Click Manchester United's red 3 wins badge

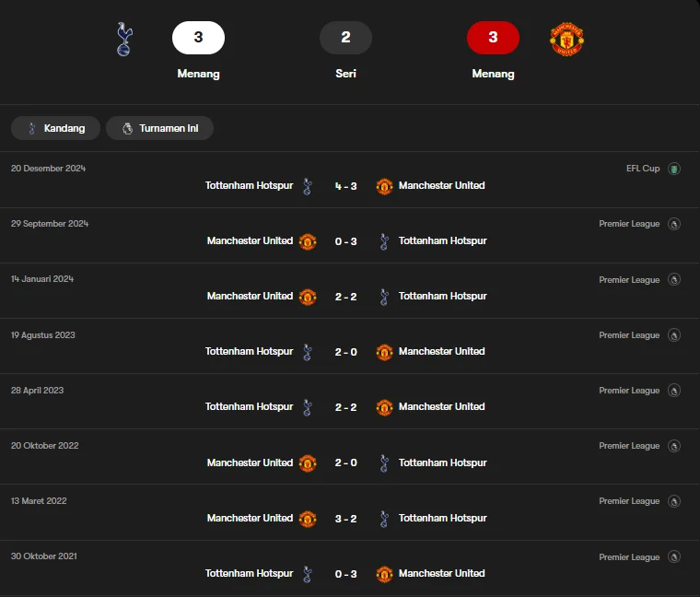point(493,38)
